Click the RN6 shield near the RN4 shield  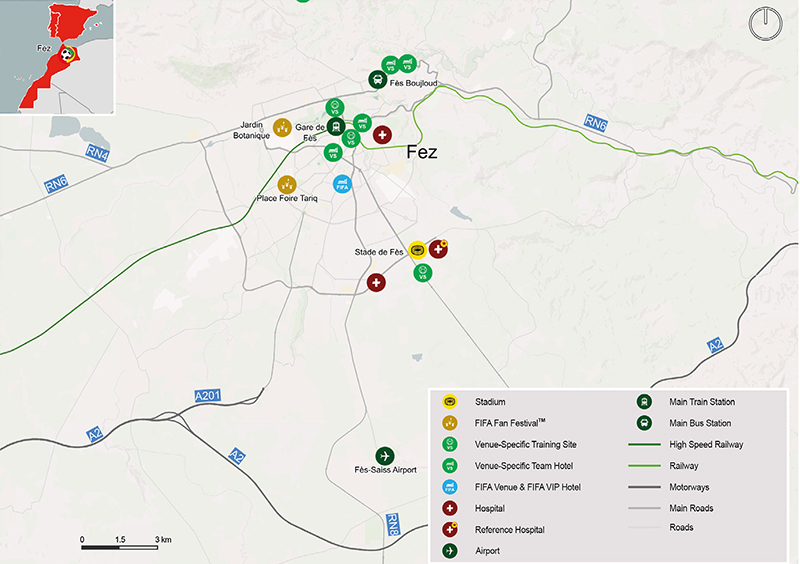(56, 184)
